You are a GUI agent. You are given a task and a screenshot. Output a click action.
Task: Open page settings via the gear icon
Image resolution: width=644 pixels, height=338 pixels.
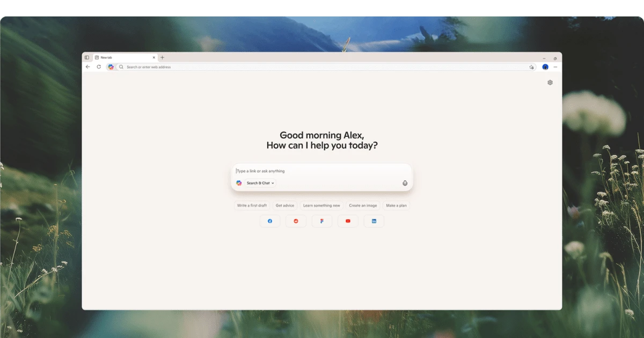(550, 83)
